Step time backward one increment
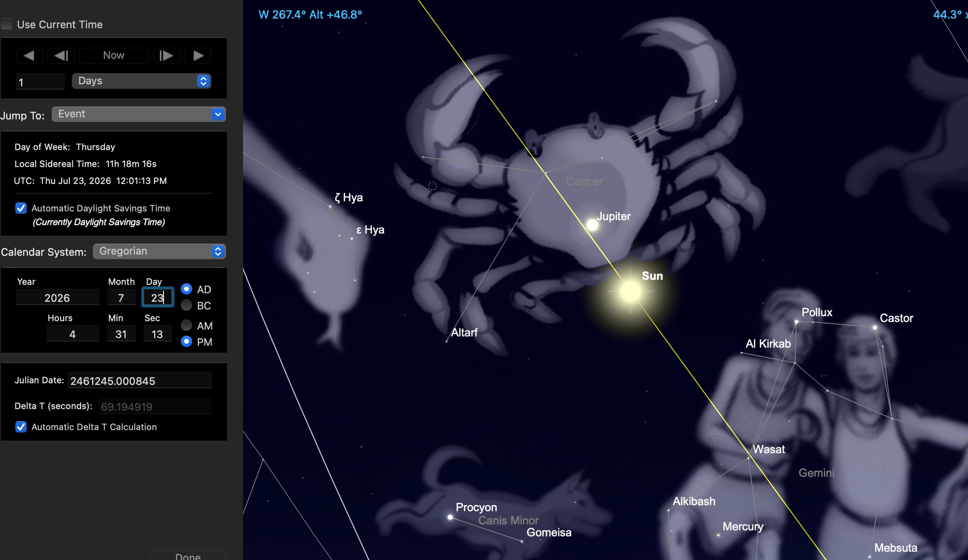The height and width of the screenshot is (560, 968). pyautogui.click(x=61, y=55)
